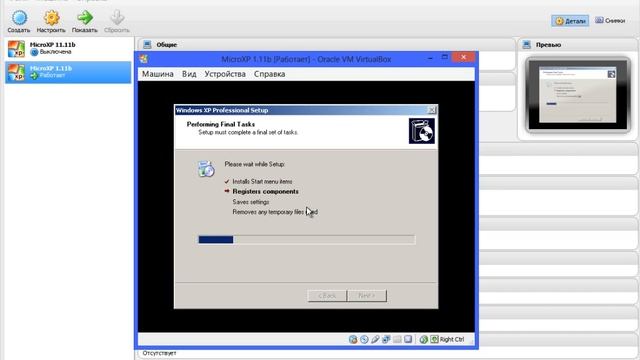
Task: Click 'Installs Start menu items' step text
Action: click(x=262, y=181)
